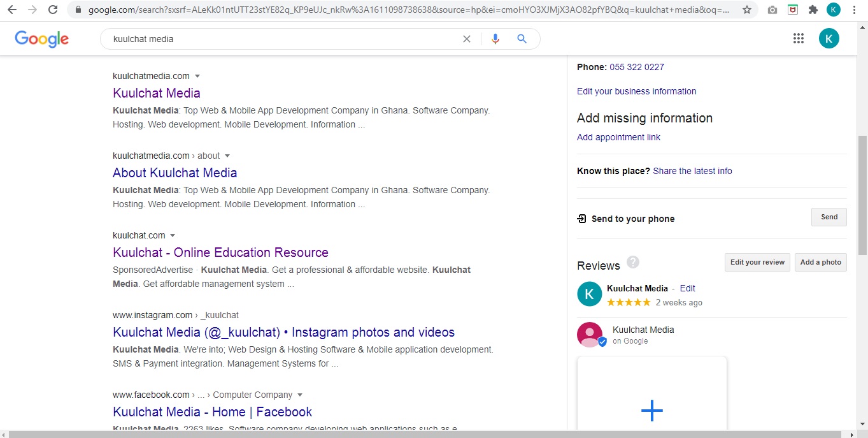
Task: Click the vertical page scrollbar
Action: (863, 195)
